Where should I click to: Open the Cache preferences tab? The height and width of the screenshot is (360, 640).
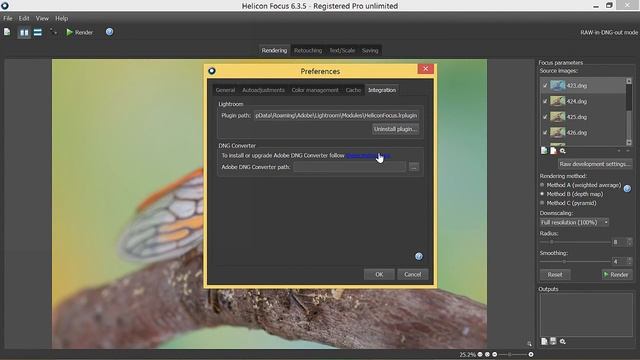click(x=353, y=90)
